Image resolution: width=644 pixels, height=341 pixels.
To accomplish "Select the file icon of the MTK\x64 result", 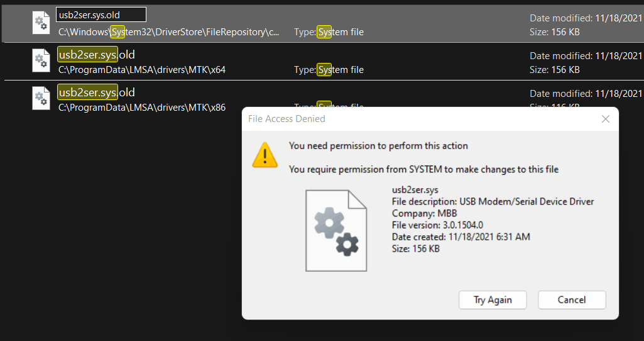I will click(x=41, y=60).
